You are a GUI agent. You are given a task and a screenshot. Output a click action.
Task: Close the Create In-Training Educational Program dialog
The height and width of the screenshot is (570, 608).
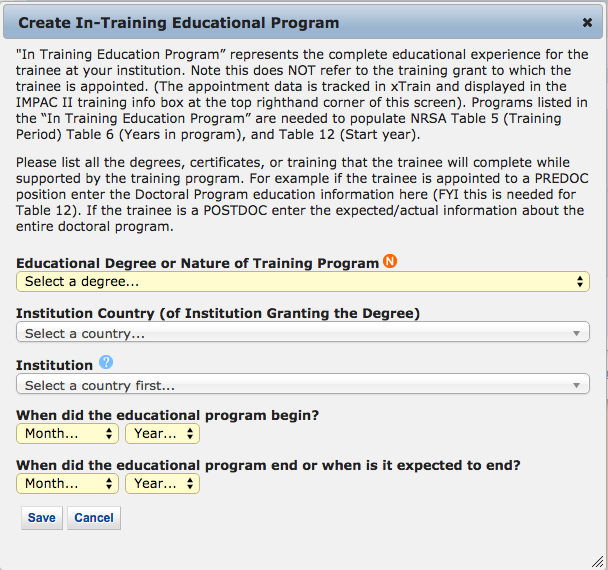(x=587, y=22)
